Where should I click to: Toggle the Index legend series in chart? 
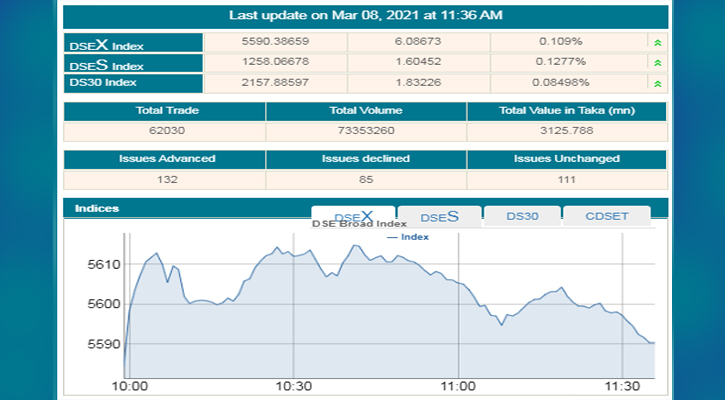point(408,237)
